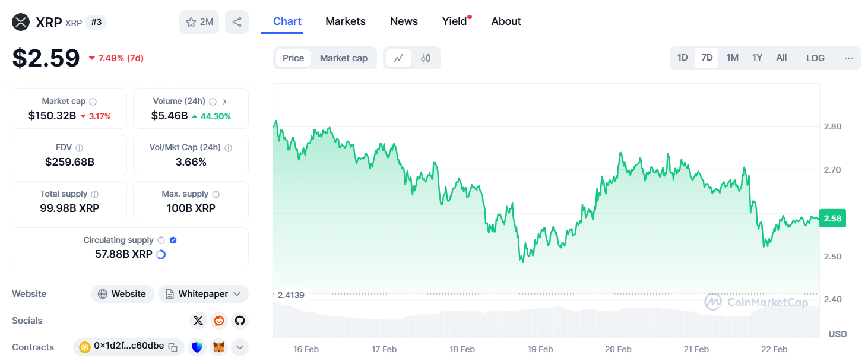Viewport: 868px width, 364px height.
Task: Expand more contracts chevron
Action: (x=240, y=347)
